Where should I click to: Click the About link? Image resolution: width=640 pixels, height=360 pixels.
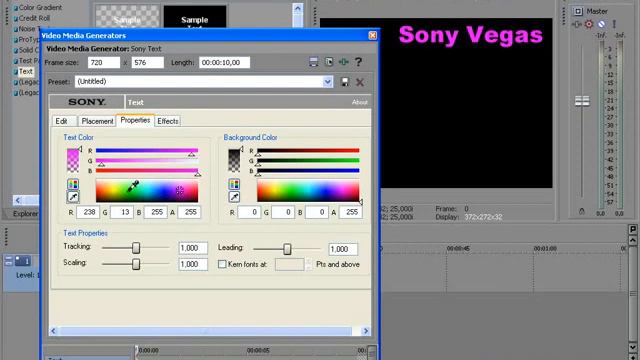tap(360, 102)
